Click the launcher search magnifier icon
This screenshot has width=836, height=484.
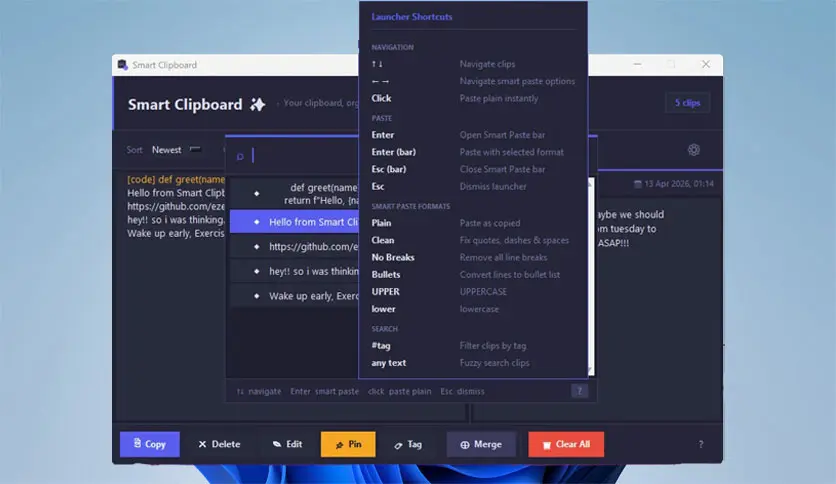click(x=240, y=156)
